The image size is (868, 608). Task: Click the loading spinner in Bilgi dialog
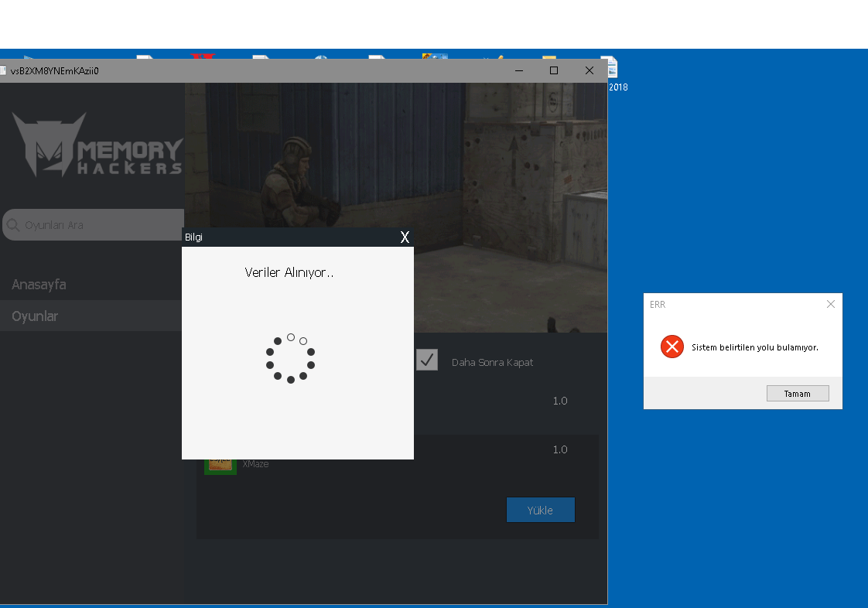(x=291, y=359)
